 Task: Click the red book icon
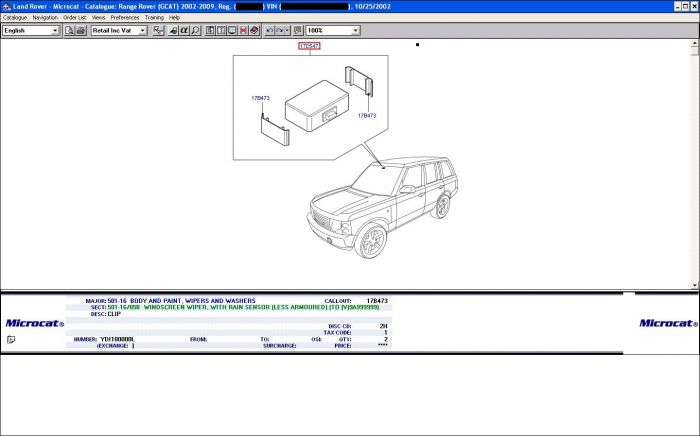tap(254, 30)
